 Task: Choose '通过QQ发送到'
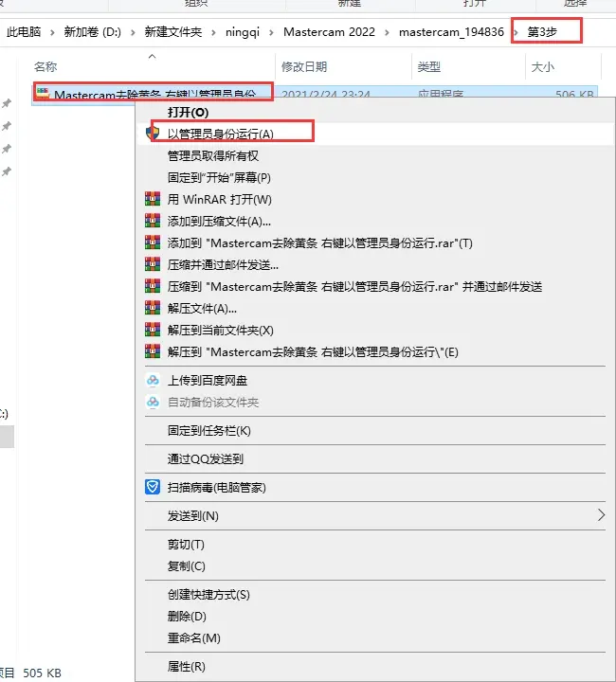206,458
